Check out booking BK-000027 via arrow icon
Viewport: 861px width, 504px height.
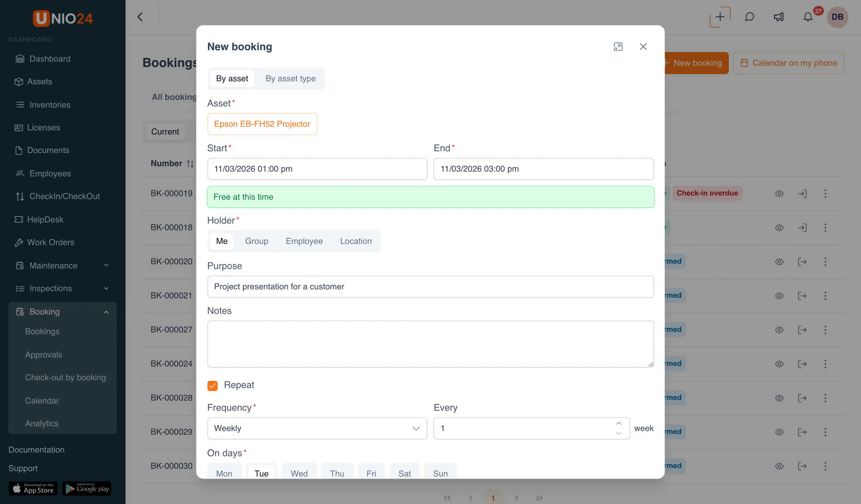tap(802, 330)
